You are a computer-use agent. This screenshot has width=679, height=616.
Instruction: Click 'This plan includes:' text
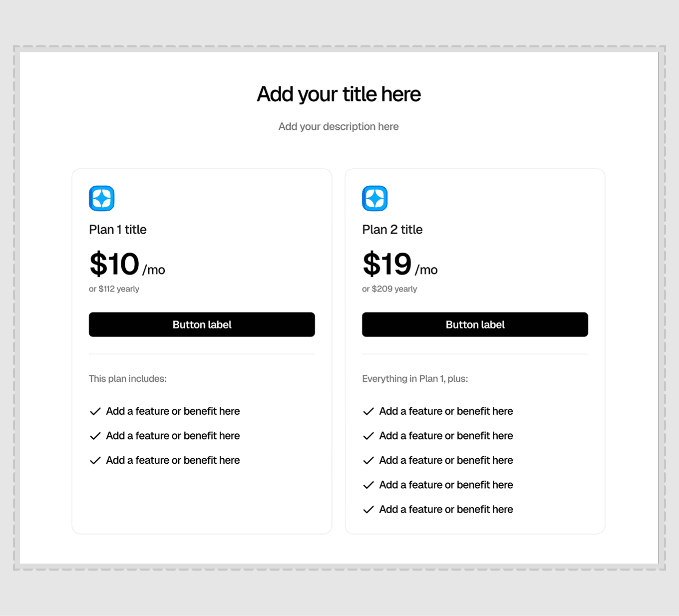pyautogui.click(x=128, y=379)
